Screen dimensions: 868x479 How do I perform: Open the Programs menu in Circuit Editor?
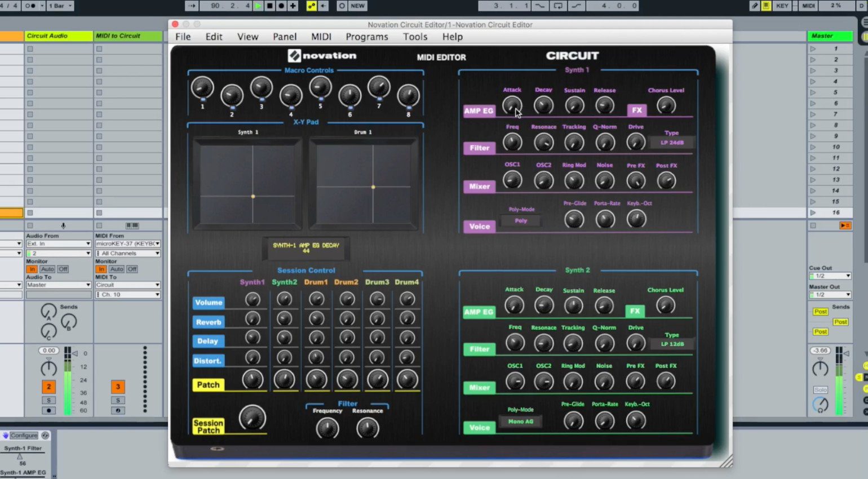pos(367,37)
